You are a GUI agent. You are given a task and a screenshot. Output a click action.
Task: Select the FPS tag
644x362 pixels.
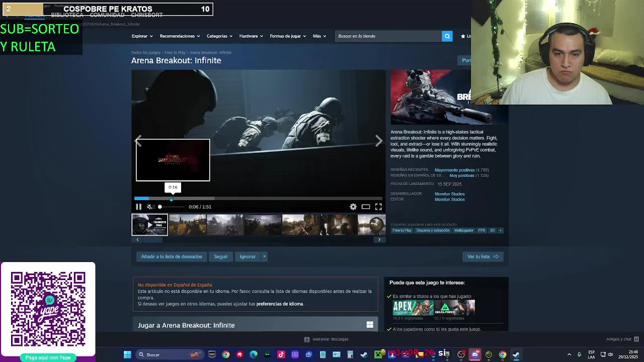(482, 230)
